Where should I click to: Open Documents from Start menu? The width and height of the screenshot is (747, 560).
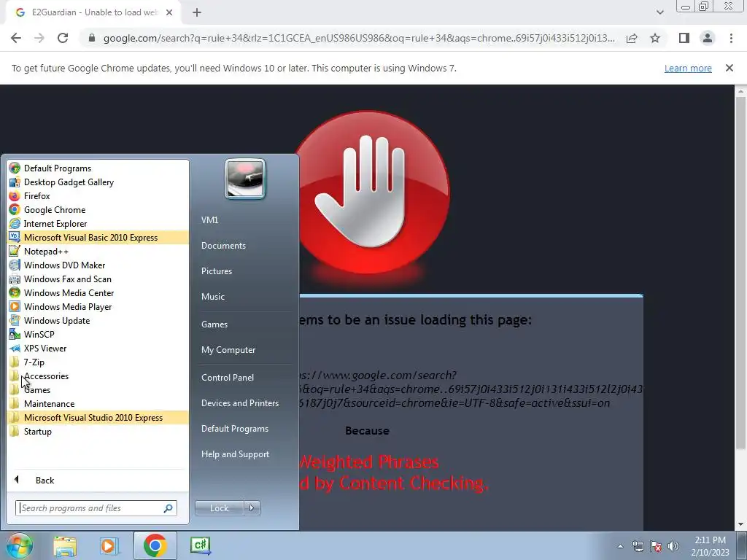223,246
